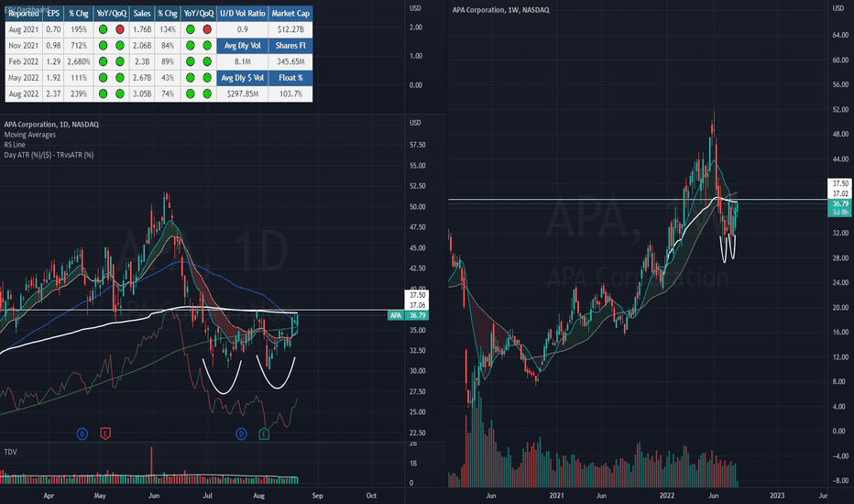The image size is (854, 504).
Task: Click the '8.1M' average daily volume value
Action: [x=243, y=61]
